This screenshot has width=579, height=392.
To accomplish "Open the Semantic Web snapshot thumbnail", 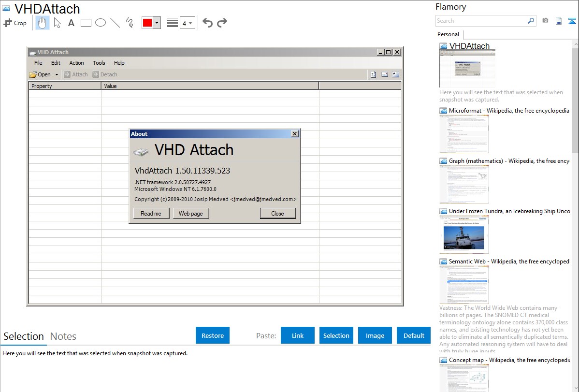I will click(x=464, y=284).
